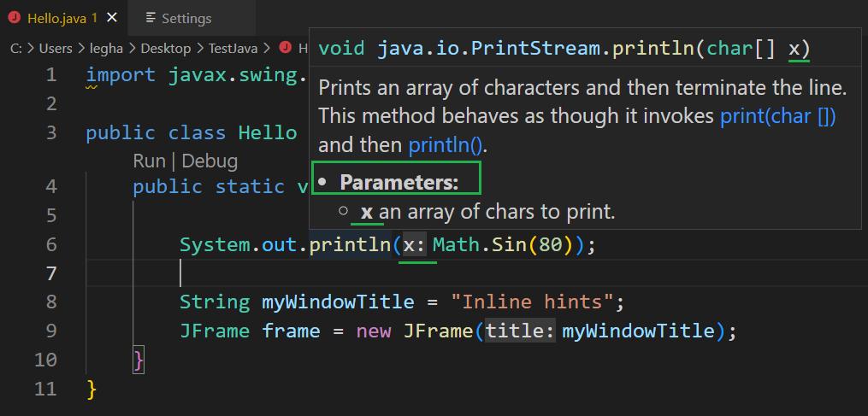Click the Sin method on line 6
Image resolution: width=868 pixels, height=416 pixels.
pyautogui.click(x=508, y=244)
